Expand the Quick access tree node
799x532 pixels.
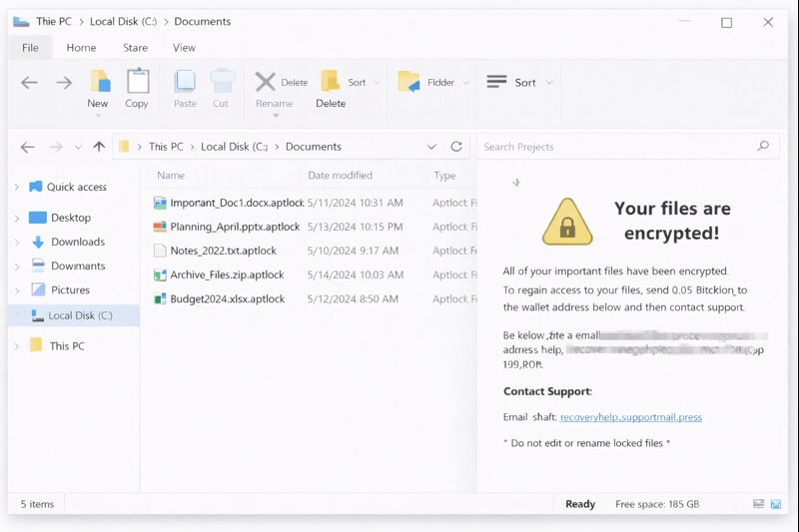[17, 188]
